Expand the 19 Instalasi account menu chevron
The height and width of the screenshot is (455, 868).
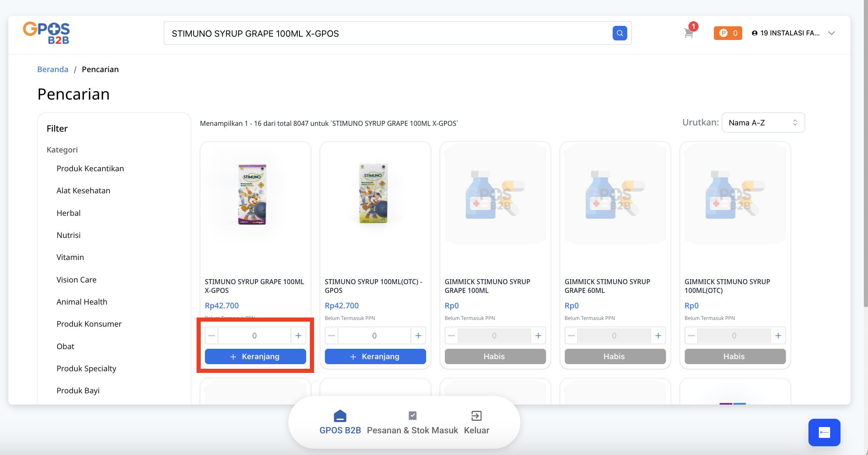coord(831,33)
